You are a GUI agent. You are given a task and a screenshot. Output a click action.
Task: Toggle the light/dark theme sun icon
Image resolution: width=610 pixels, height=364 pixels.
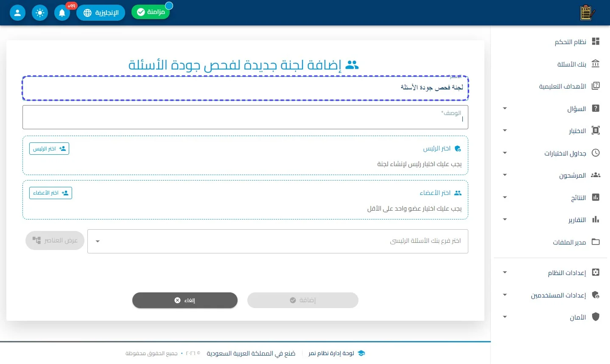(40, 13)
